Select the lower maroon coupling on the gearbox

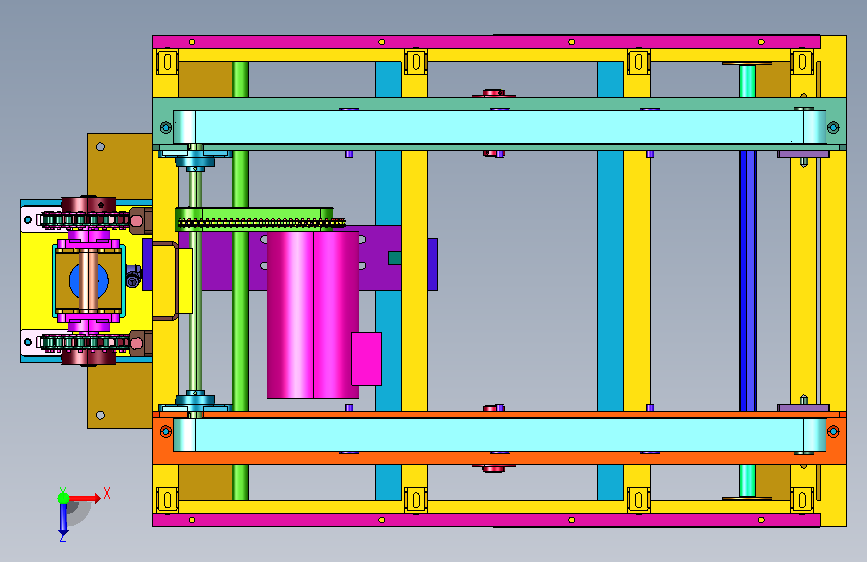(x=88, y=358)
